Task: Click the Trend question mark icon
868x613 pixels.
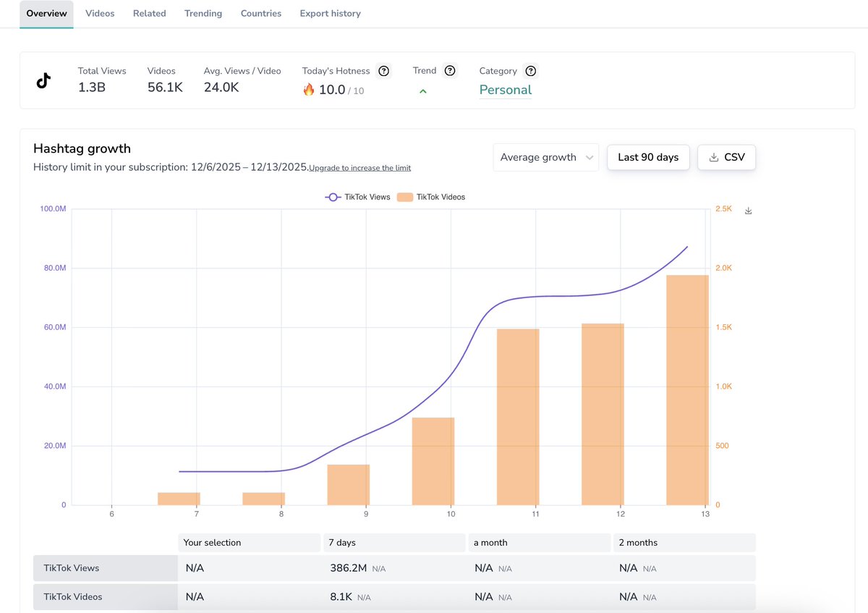Action: (450, 70)
